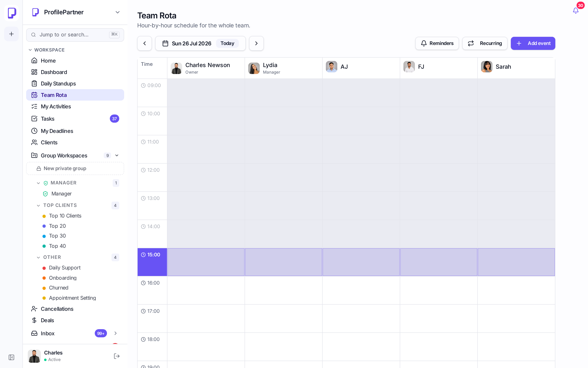
Task: Collapse the sidebar with the panel icon
Action: coord(11,357)
